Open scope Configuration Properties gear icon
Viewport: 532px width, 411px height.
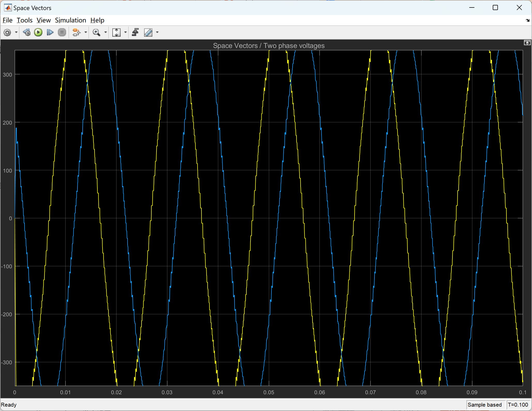click(x=7, y=33)
